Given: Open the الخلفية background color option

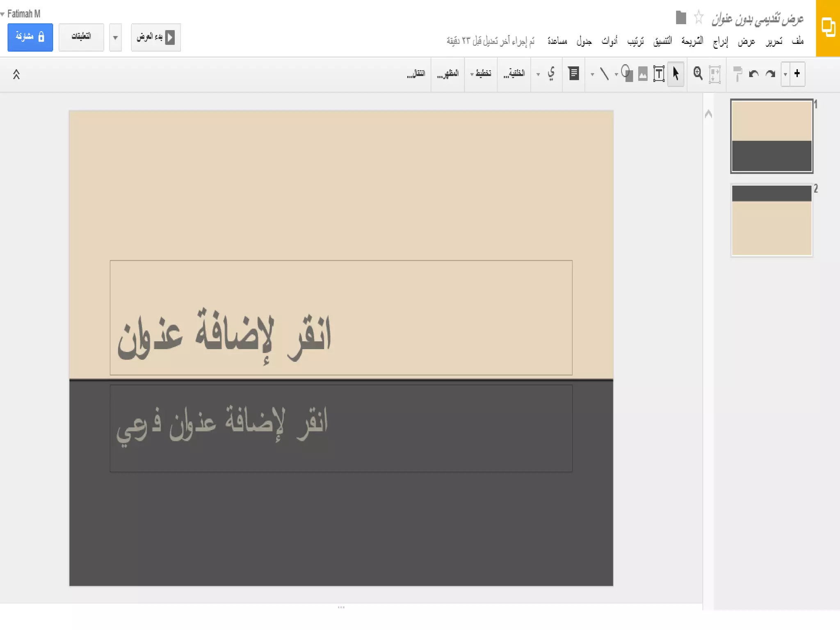Looking at the screenshot, I should pyautogui.click(x=514, y=73).
